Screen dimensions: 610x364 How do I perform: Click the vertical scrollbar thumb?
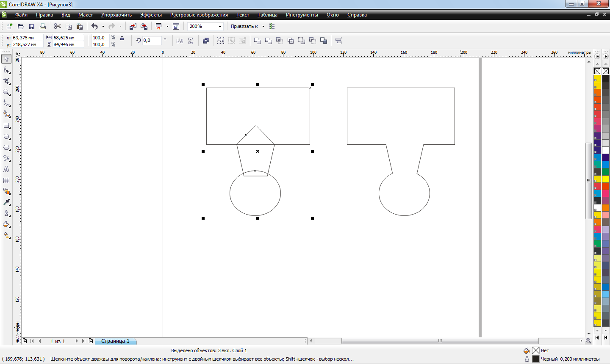(x=588, y=181)
